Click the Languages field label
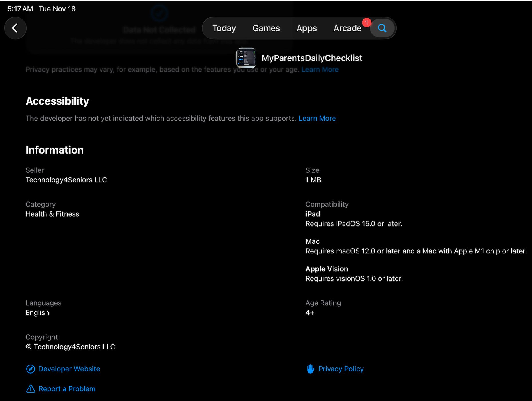 43,303
